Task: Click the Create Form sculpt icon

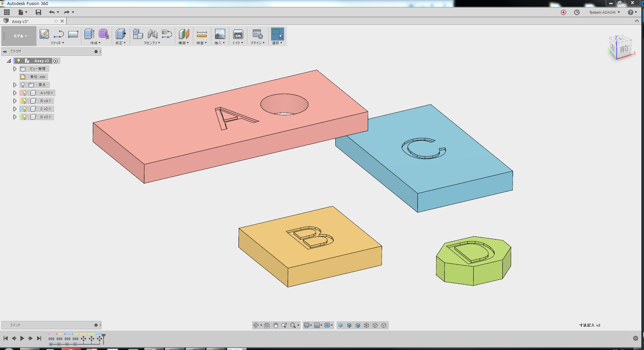Action: (x=104, y=34)
